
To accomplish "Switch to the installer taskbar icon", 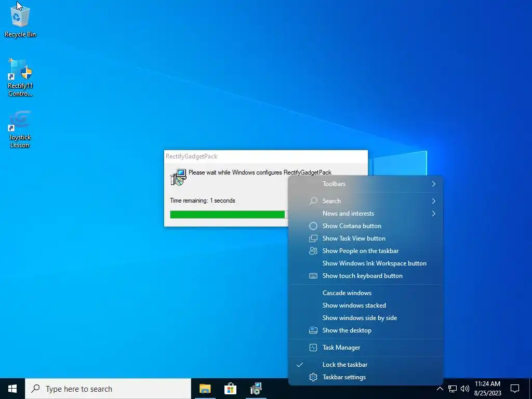I will (256, 389).
